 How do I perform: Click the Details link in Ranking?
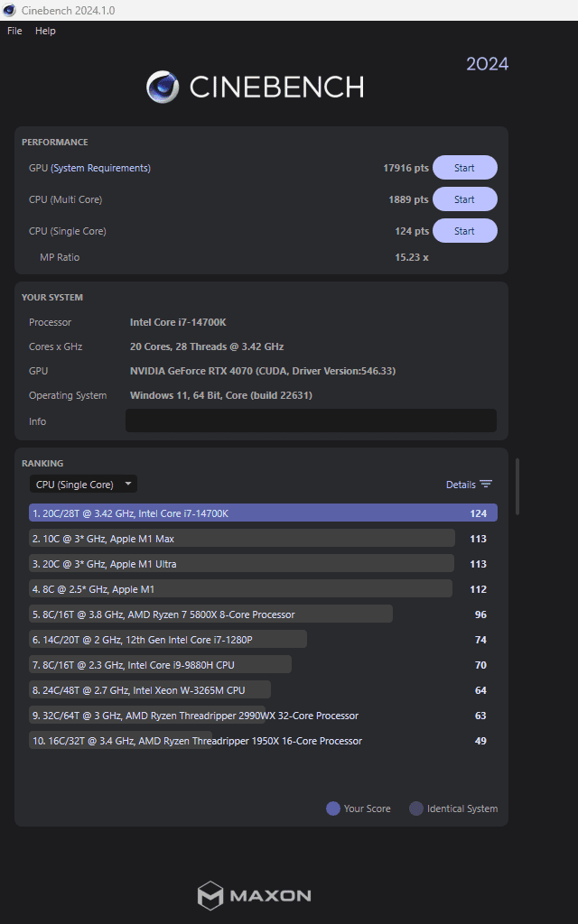click(461, 485)
